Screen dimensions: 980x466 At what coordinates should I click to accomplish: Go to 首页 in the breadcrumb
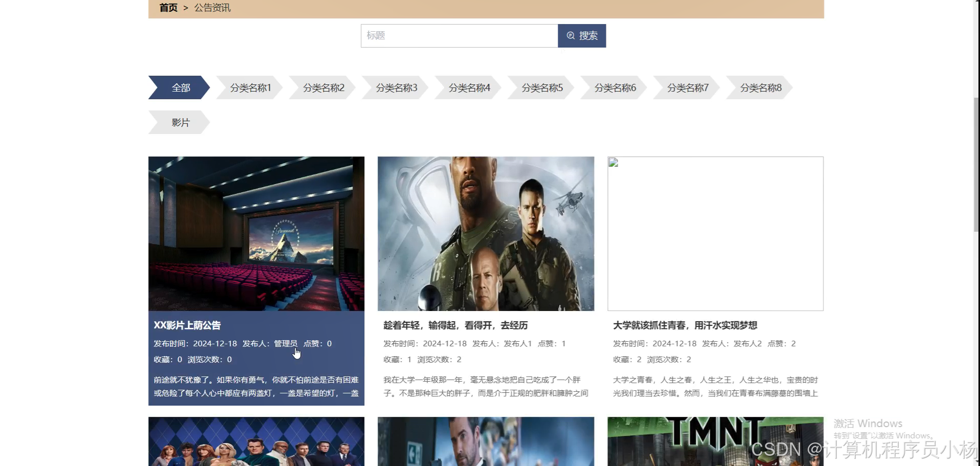pyautogui.click(x=168, y=8)
